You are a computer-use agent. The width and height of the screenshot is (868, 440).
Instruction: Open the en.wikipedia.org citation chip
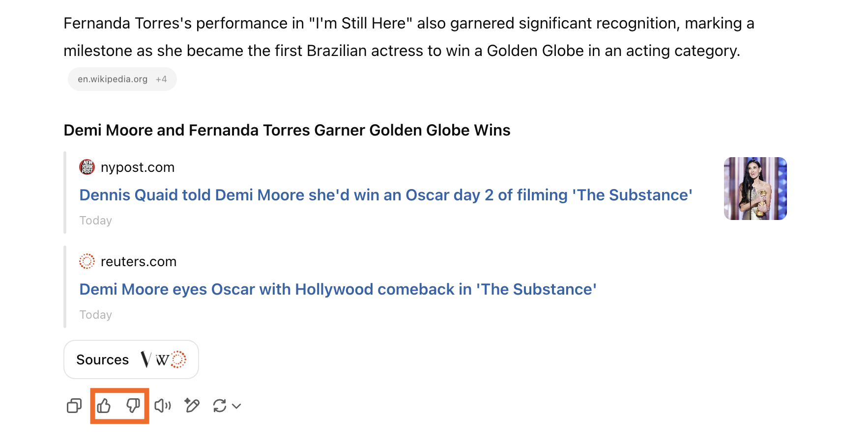pos(113,79)
